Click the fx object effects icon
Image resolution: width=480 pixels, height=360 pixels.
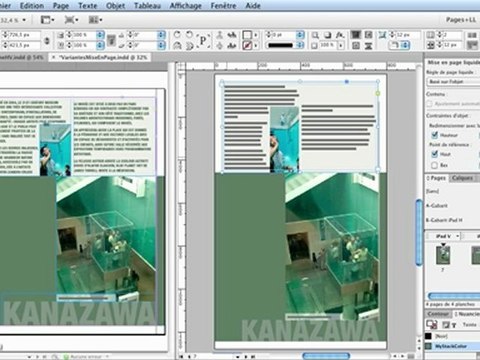pos(340,35)
